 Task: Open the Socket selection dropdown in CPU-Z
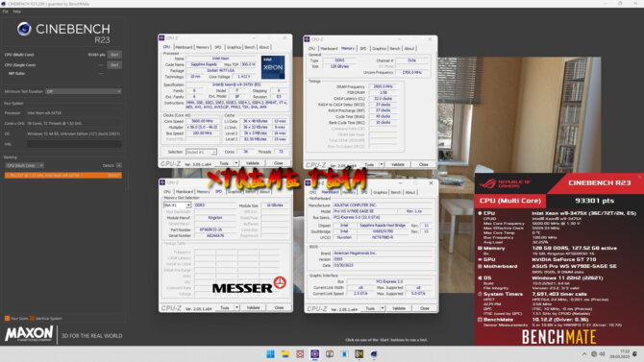pos(201,152)
